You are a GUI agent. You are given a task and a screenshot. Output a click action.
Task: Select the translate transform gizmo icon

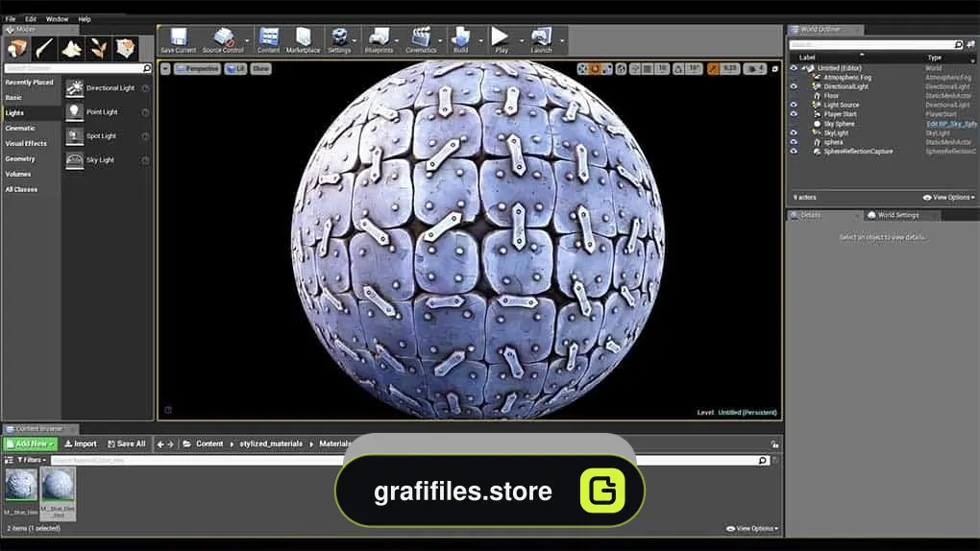coord(582,69)
